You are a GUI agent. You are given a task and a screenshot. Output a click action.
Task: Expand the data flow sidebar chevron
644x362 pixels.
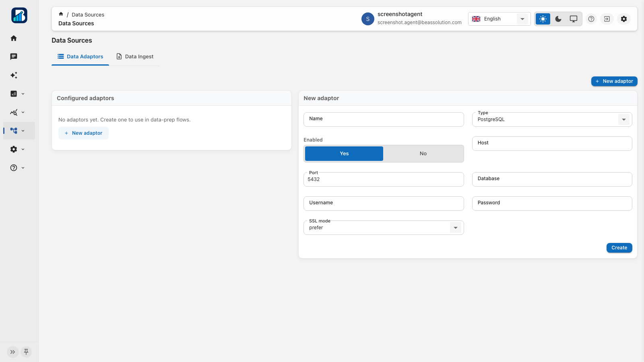tap(23, 131)
